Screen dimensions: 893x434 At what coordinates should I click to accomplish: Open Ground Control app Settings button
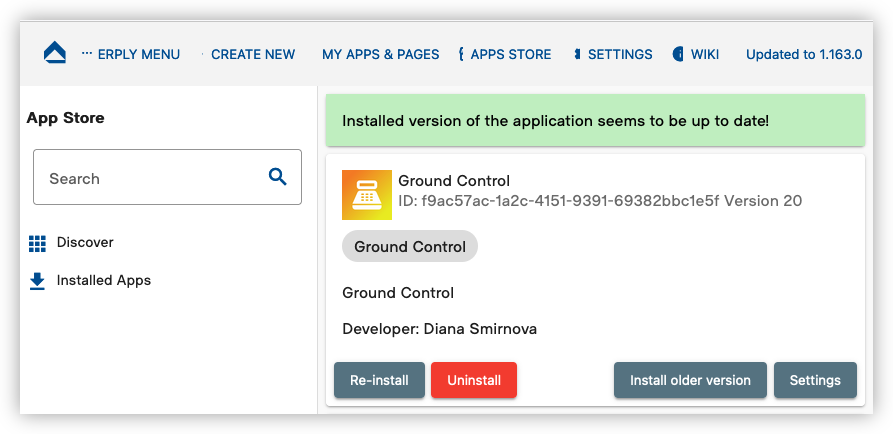click(815, 380)
